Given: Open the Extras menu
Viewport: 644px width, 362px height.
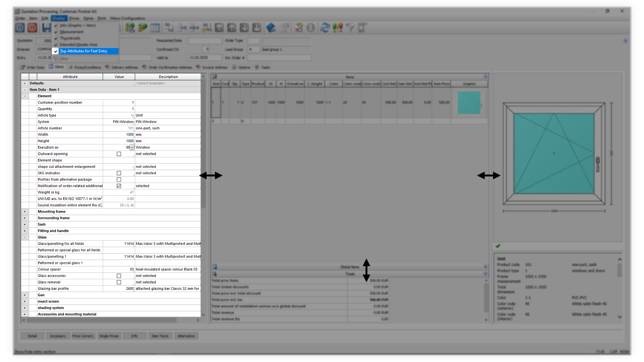Looking at the screenshot, I should 89,18.
